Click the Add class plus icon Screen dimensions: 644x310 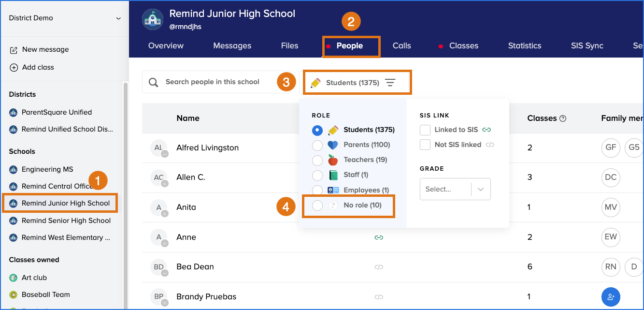coord(14,68)
